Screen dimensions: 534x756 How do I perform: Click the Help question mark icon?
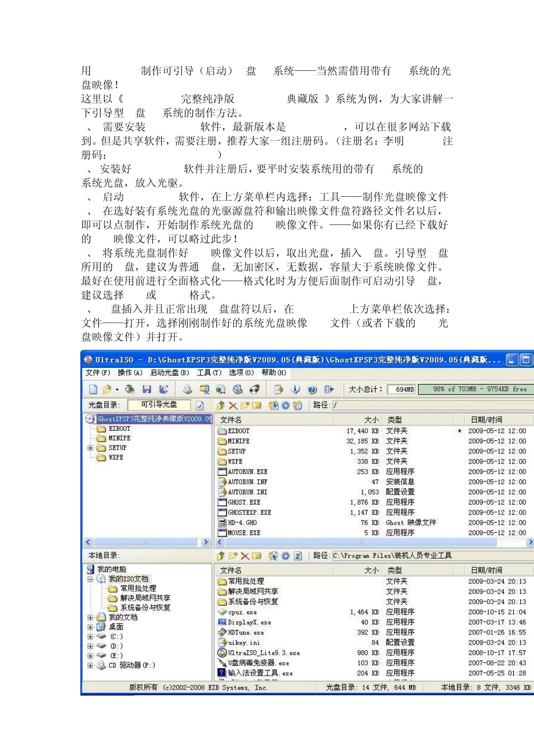[x=313, y=389]
